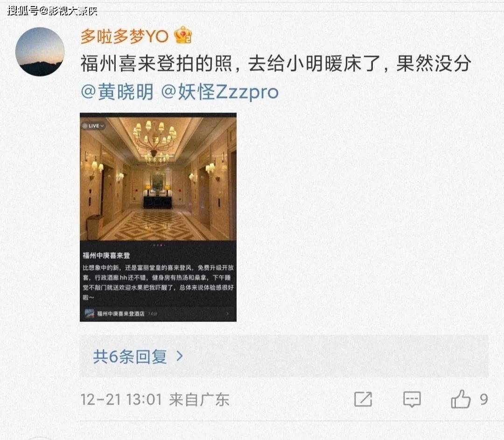This screenshot has height=440, width=504.
Task: Open the LIVE dropdown on the photo
Action: [x=93, y=126]
